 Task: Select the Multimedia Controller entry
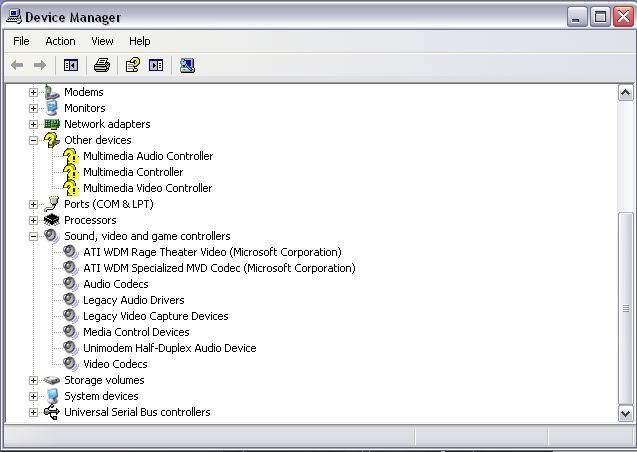click(133, 172)
